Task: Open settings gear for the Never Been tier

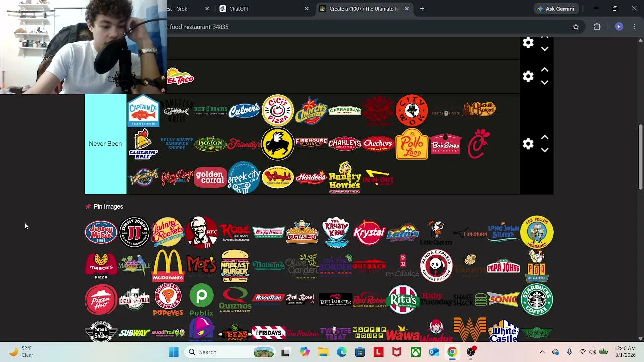Action: pos(528,144)
